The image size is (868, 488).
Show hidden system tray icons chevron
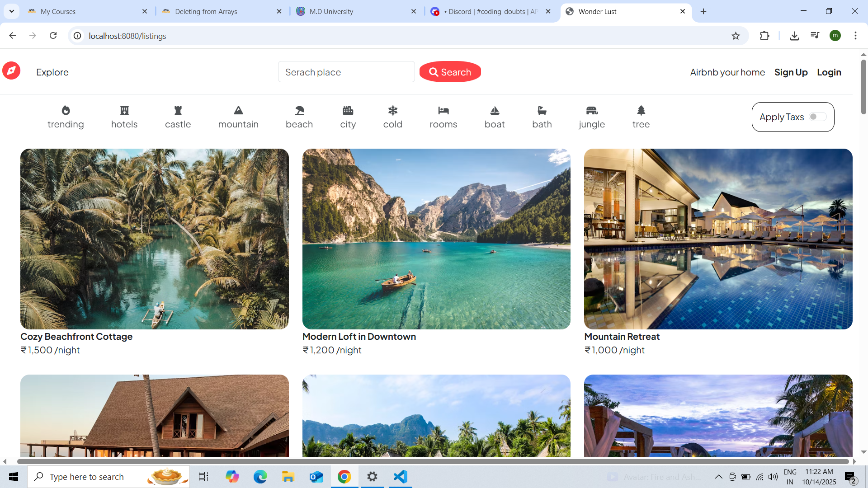tap(718, 477)
